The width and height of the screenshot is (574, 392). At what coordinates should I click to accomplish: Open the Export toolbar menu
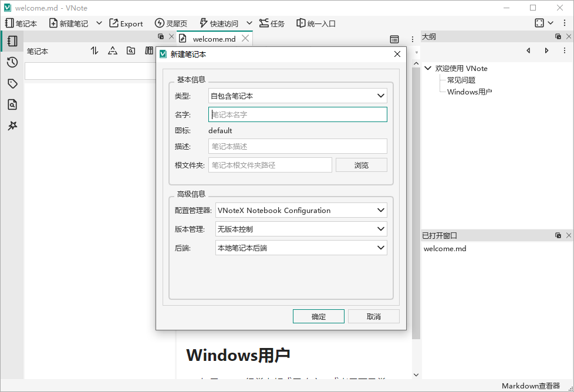coord(126,23)
